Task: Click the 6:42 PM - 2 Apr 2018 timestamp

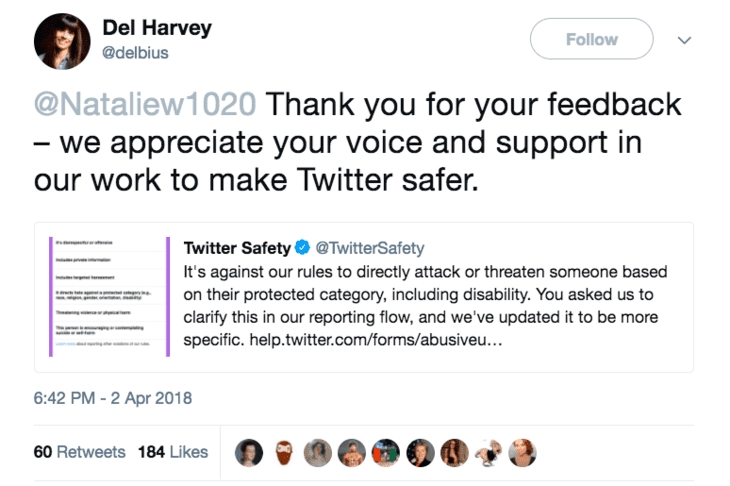Action: pos(113,398)
